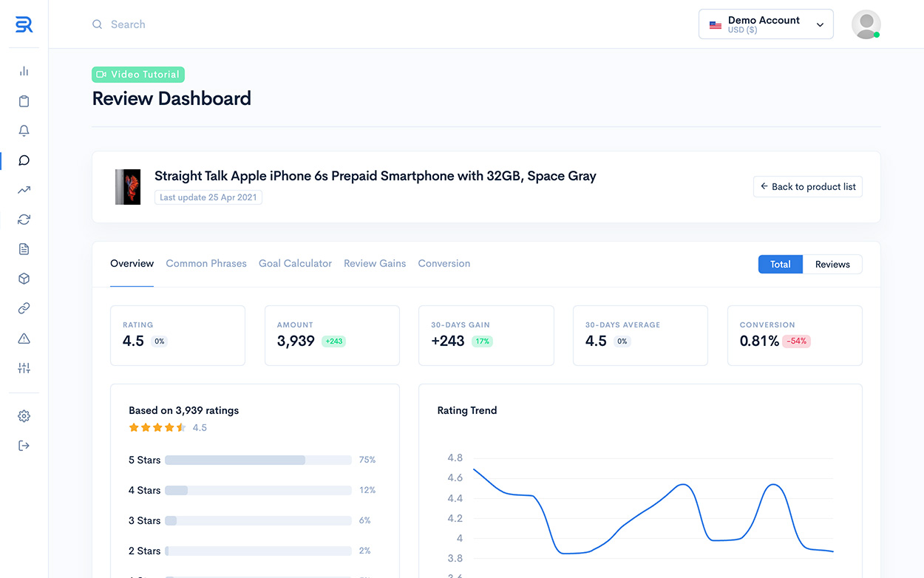Click the Based on 3,939 ratings text

pos(184,410)
